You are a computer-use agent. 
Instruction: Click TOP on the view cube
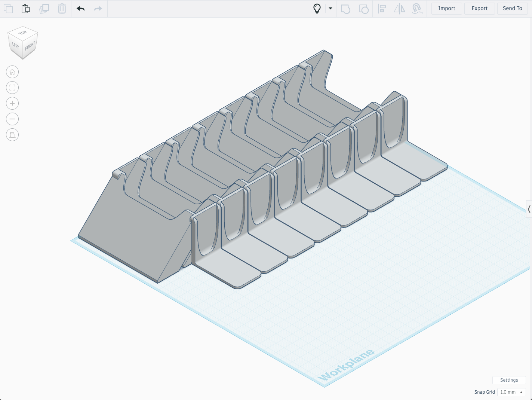(x=23, y=32)
